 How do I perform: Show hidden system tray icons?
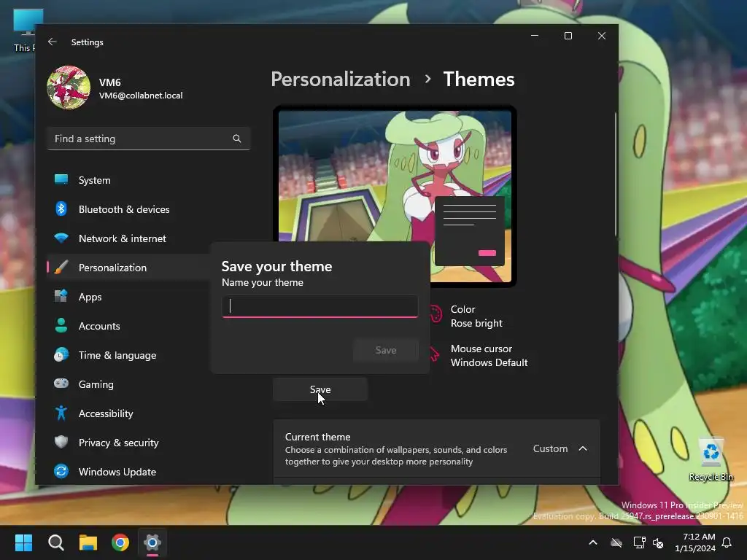593,542
